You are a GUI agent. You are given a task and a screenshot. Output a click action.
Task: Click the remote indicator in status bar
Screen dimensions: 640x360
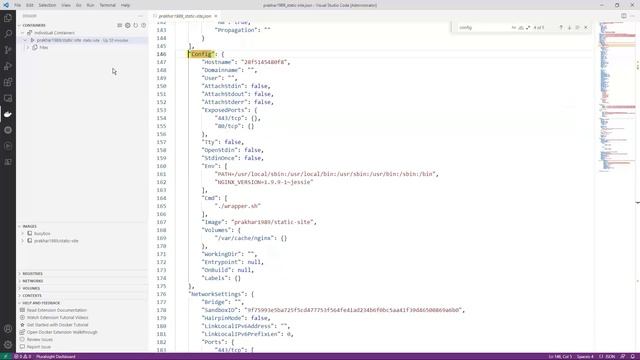(5, 356)
